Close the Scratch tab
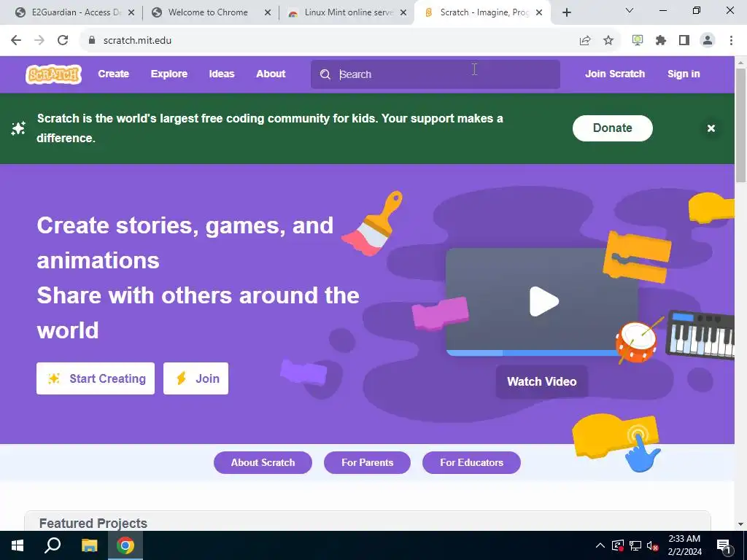Screen dimensions: 747x560 pyautogui.click(x=539, y=12)
